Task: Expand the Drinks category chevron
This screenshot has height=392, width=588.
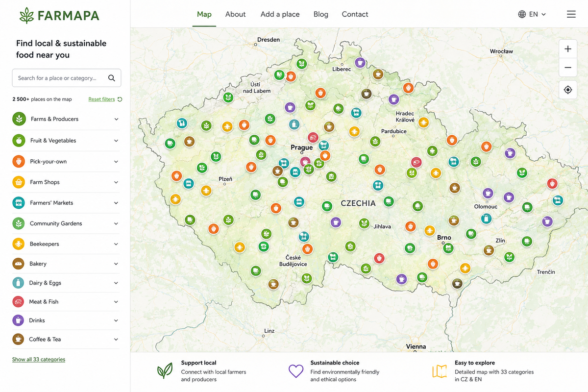Action: 116,320
